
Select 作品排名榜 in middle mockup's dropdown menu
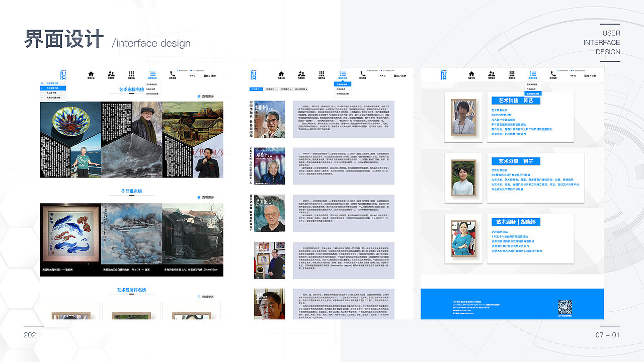coord(342,89)
